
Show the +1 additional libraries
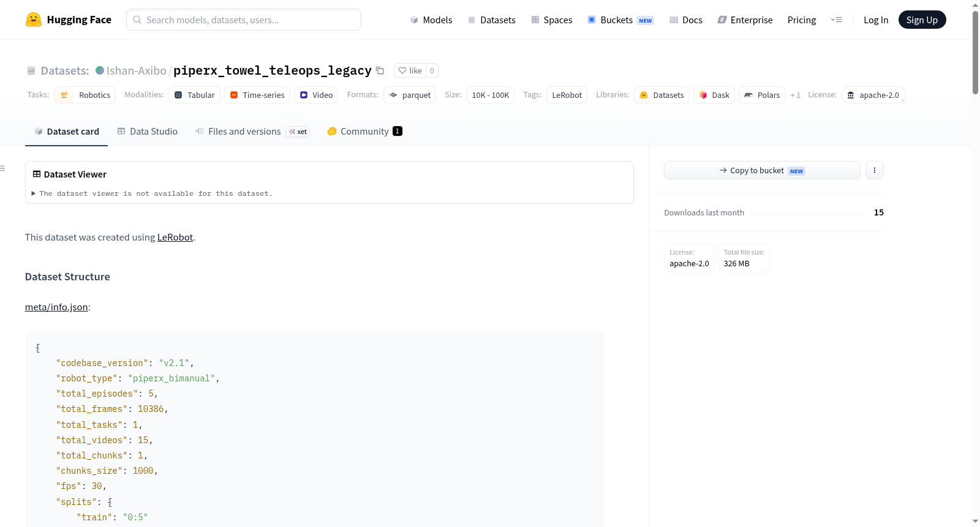pyautogui.click(x=795, y=95)
